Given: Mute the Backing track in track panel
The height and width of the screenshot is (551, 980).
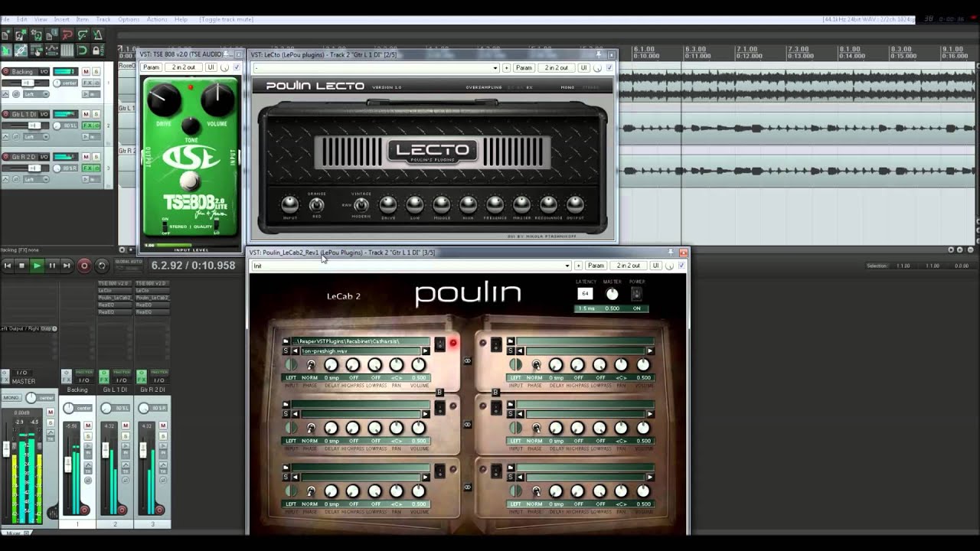Looking at the screenshot, I should tap(86, 71).
